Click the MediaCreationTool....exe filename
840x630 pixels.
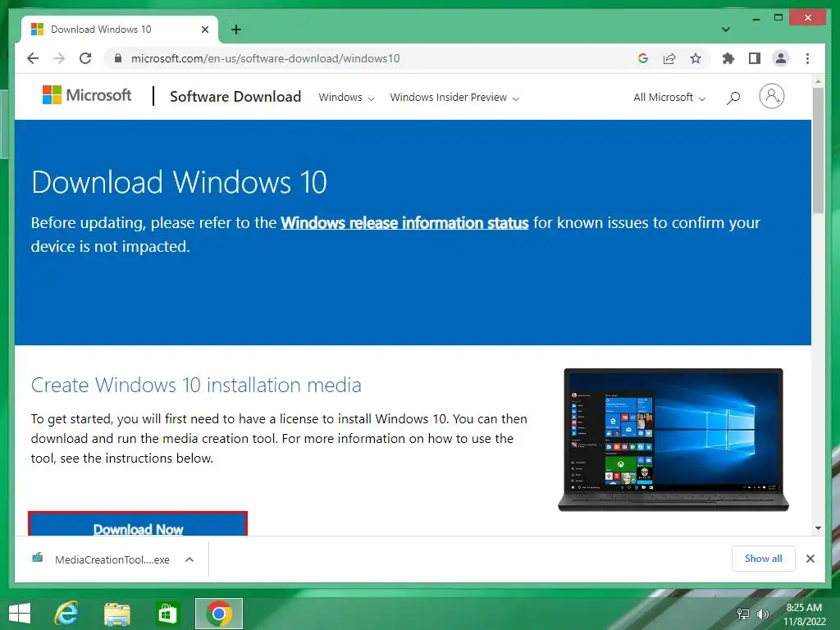112,559
